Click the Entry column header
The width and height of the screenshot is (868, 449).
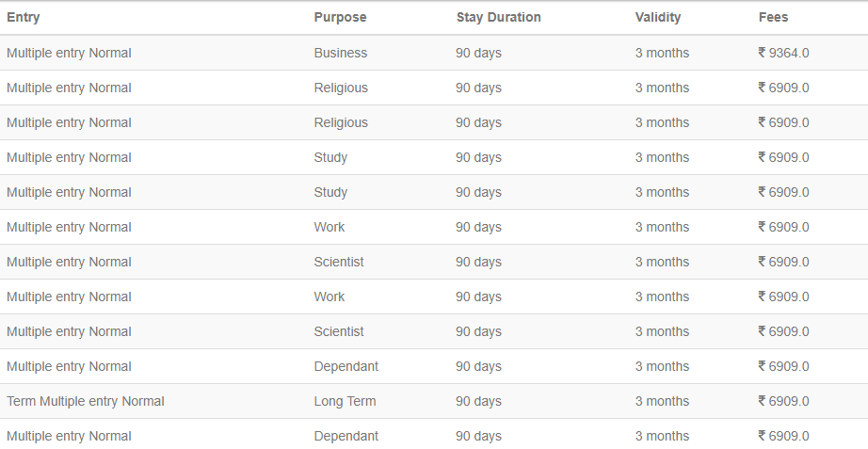(x=24, y=17)
